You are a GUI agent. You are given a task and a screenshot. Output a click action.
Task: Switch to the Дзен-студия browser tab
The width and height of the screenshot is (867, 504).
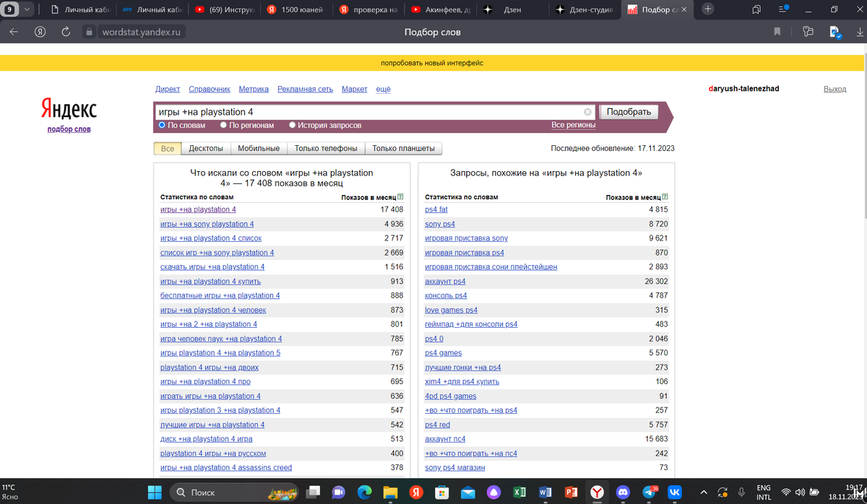point(585,9)
